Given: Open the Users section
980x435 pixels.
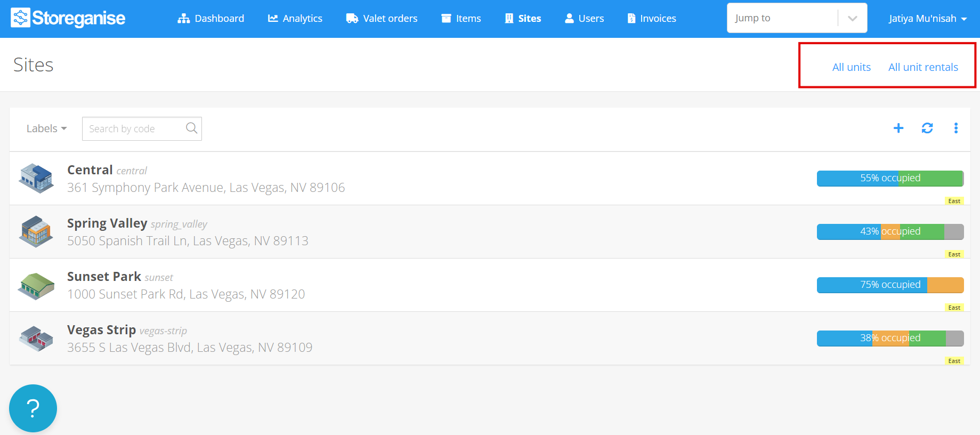Looking at the screenshot, I should click(x=584, y=18).
